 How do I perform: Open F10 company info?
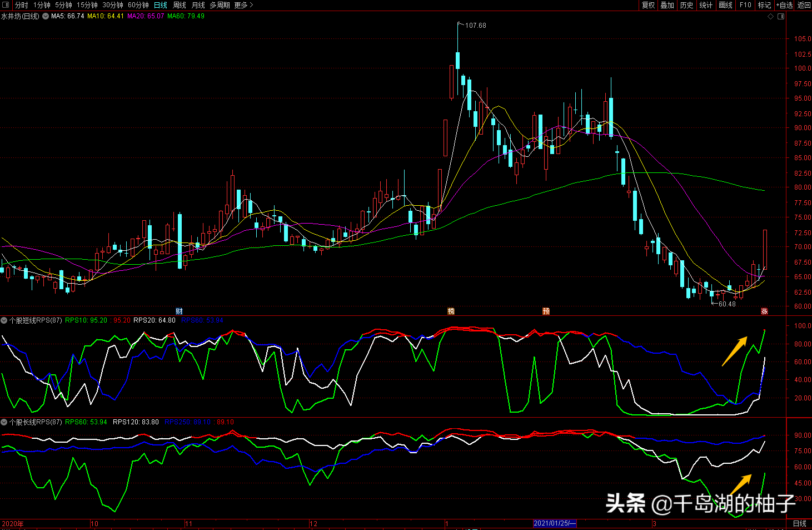coord(745,5)
